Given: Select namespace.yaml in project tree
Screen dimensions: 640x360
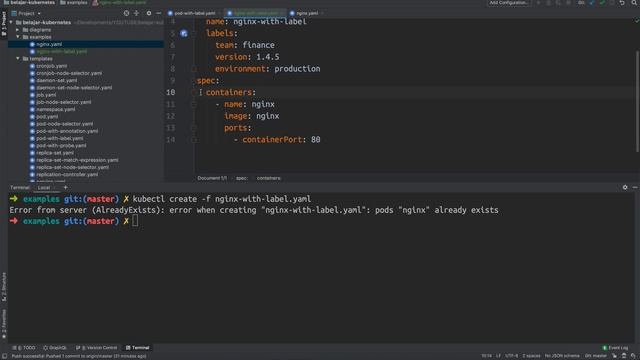Looking at the screenshot, I should (x=56, y=109).
